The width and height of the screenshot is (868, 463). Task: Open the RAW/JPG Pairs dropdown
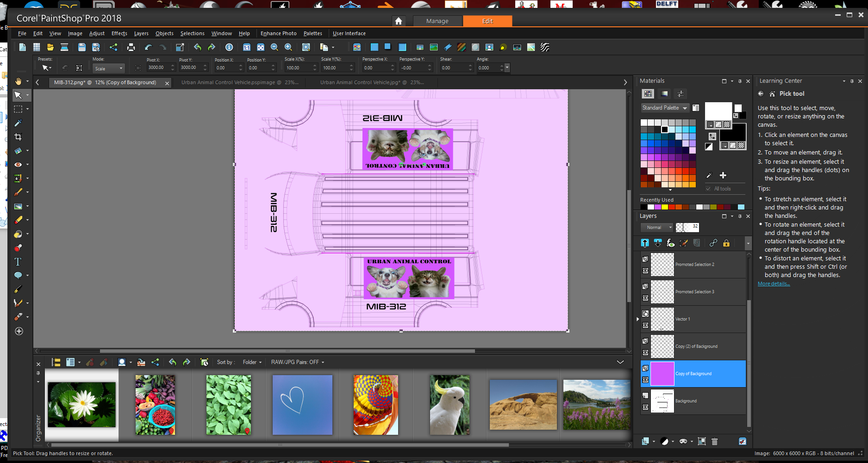(x=298, y=362)
